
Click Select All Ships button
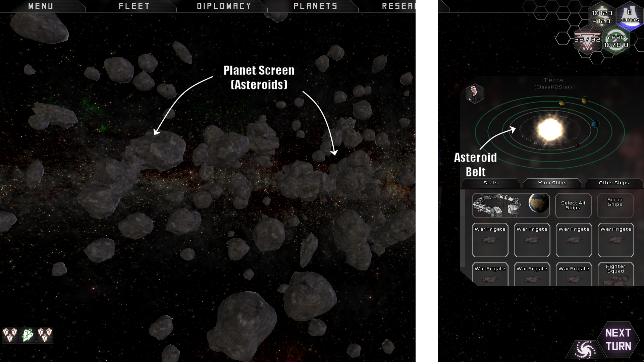(573, 205)
